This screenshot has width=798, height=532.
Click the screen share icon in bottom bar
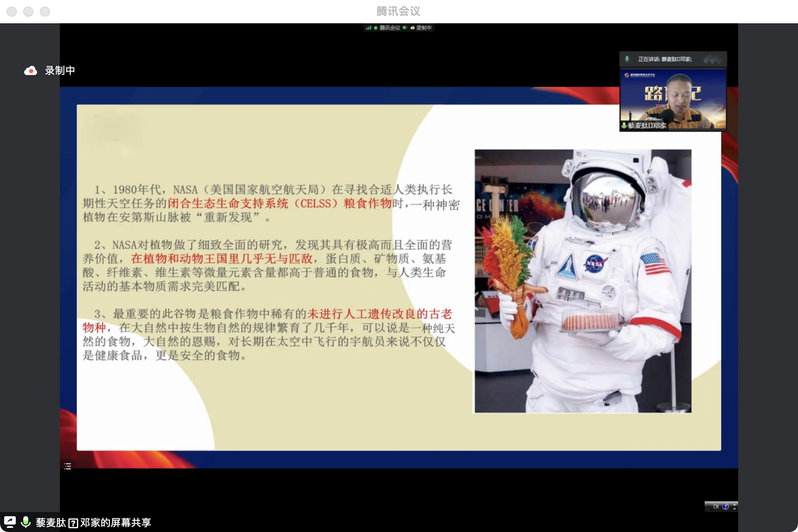pyautogui.click(x=10, y=522)
